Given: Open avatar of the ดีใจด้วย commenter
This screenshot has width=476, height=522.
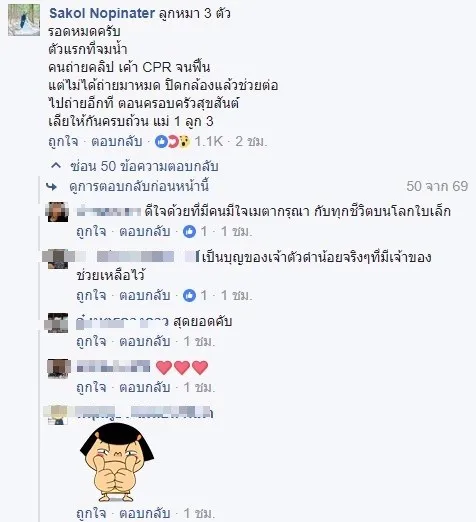Looking at the screenshot, I should point(58,212).
